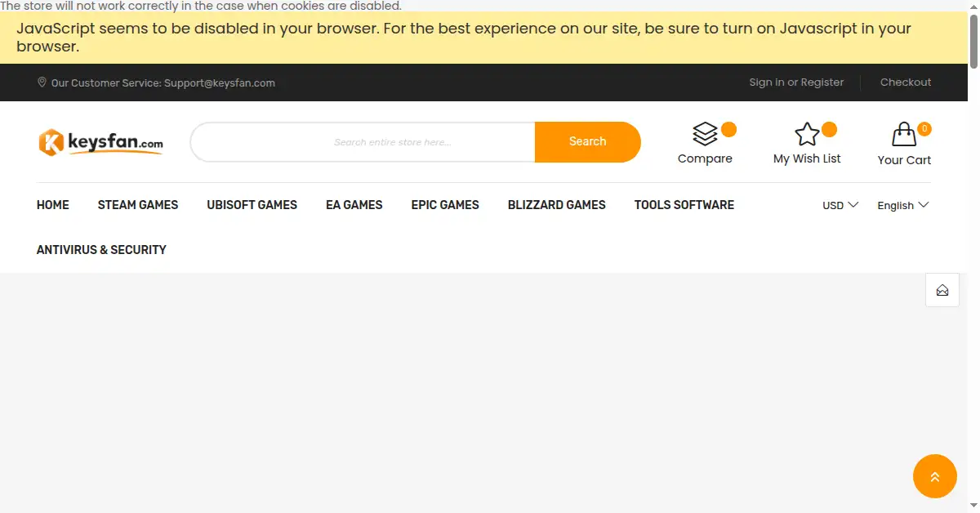The image size is (980, 513).
Task: Open the BLIZZARD GAMES category
Action: coord(557,205)
